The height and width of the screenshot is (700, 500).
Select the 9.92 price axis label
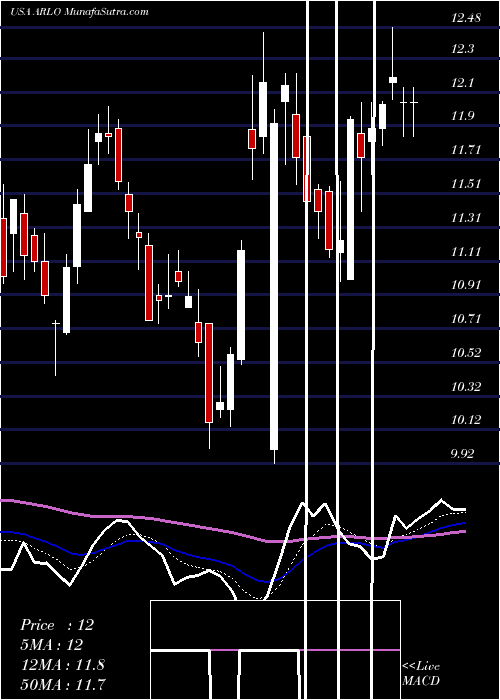[462, 454]
